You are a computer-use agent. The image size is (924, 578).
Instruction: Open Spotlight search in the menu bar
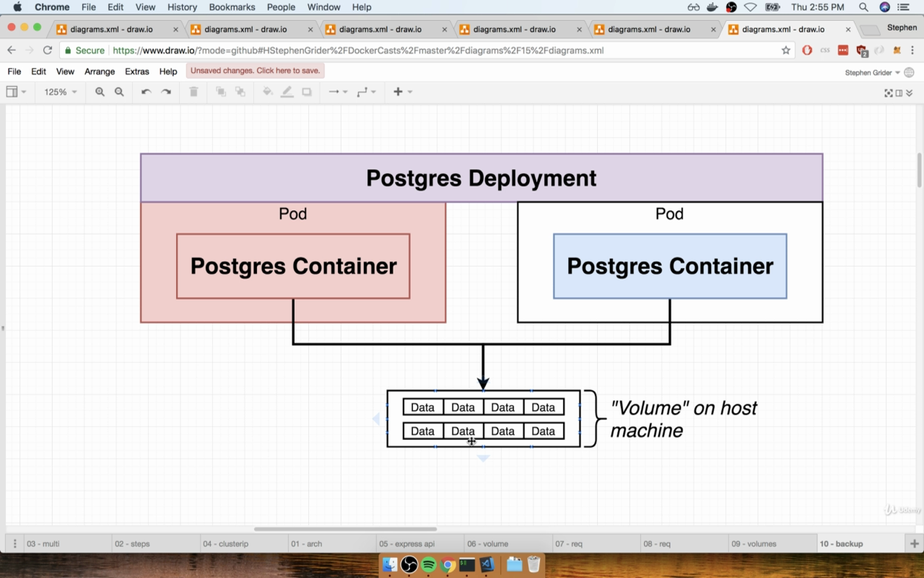863,7
